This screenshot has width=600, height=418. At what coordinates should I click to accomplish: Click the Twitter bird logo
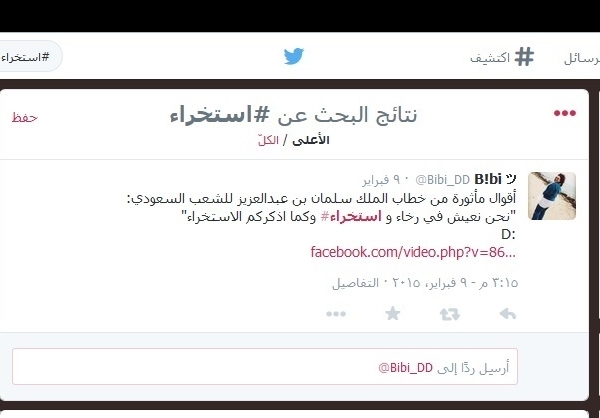tap(293, 56)
